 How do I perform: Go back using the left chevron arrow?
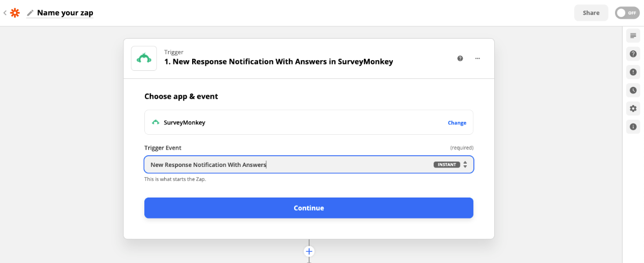5,12
